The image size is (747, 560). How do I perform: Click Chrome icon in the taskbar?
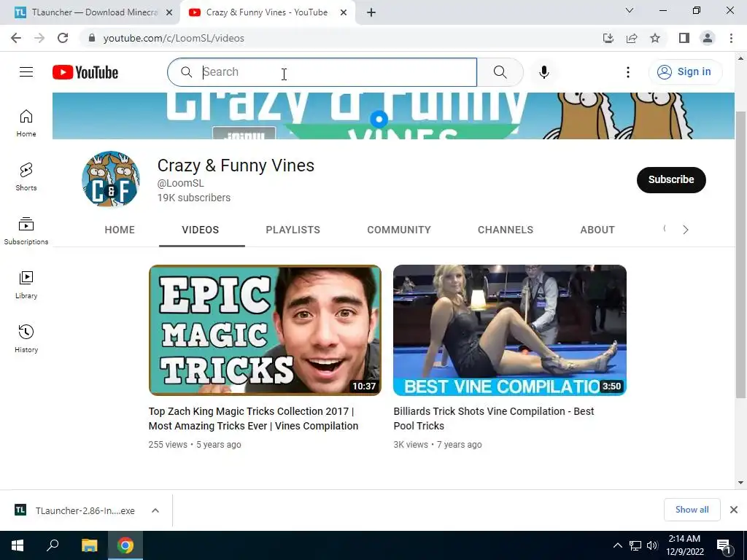[x=125, y=545]
